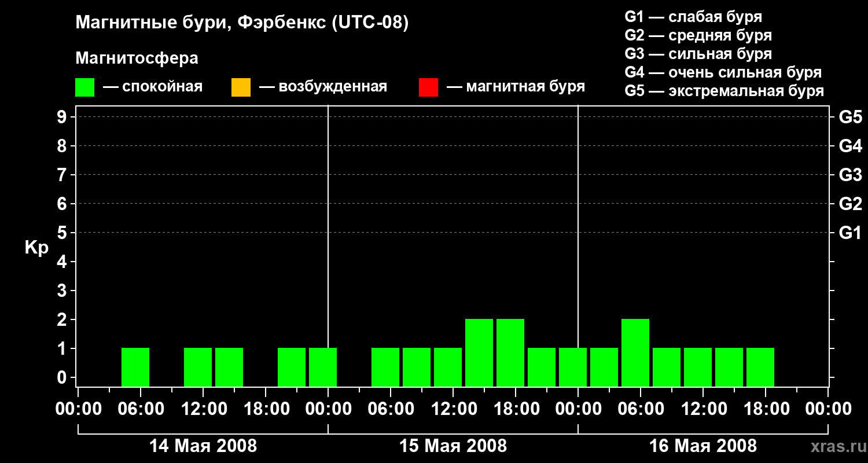Click 'G5 — экстремальная буря' legend line
Image resolution: width=868 pixels, height=463 pixels.
click(724, 91)
